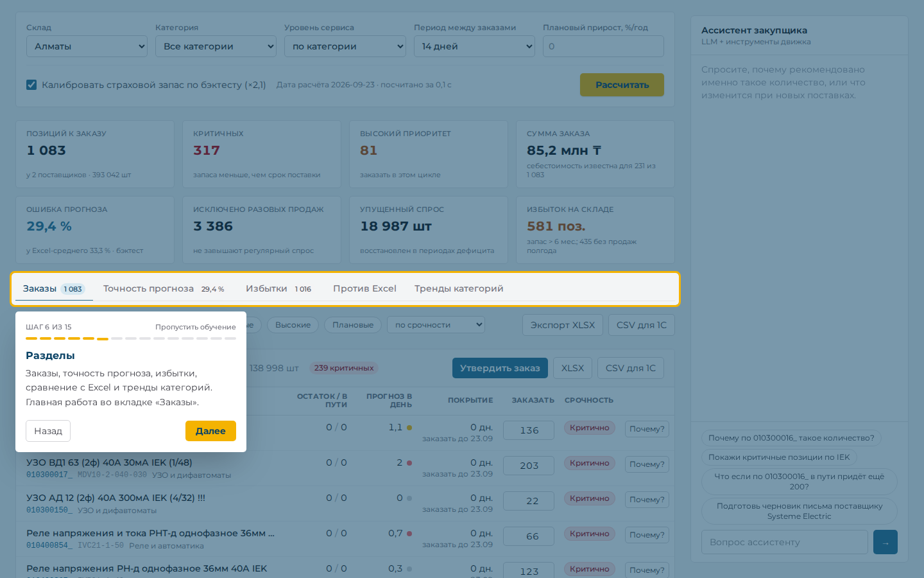
Task: Select the Избытки tab
Action: click(x=278, y=289)
